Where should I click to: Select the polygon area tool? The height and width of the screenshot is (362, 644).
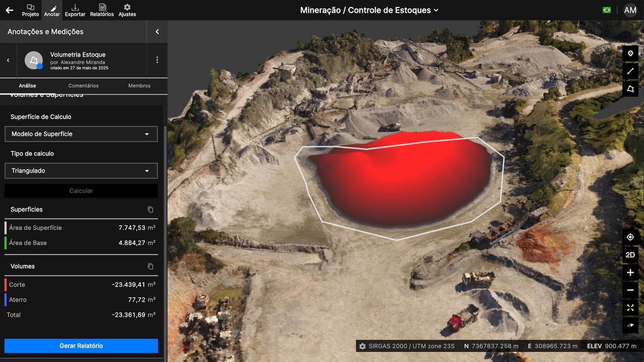coord(630,89)
